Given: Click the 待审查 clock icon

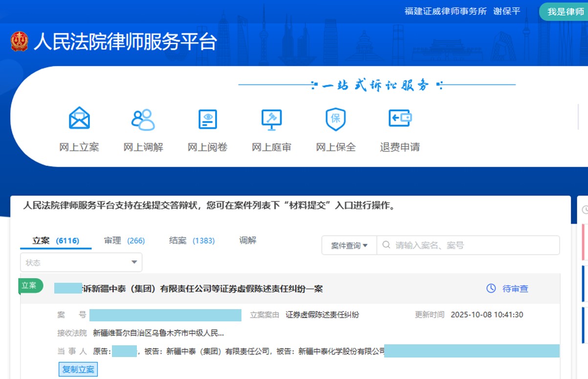Looking at the screenshot, I should (491, 289).
